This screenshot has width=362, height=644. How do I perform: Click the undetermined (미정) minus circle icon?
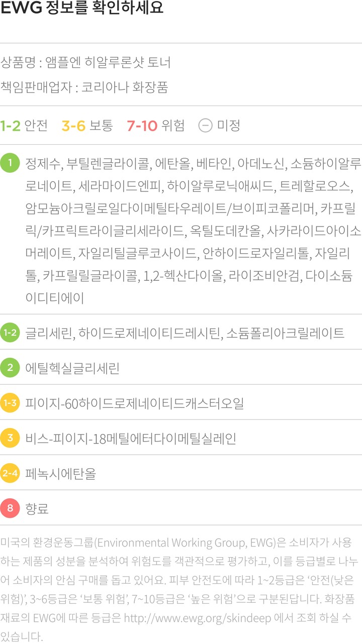(205, 125)
